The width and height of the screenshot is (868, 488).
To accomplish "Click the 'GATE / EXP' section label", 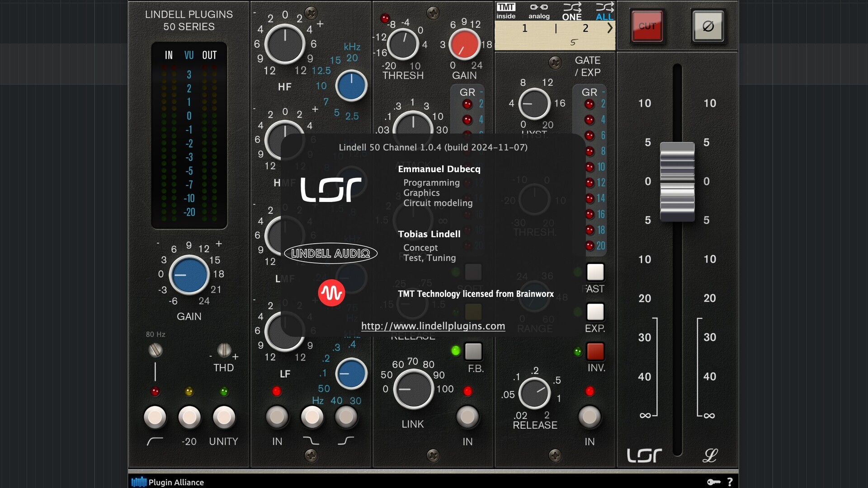I will [588, 66].
